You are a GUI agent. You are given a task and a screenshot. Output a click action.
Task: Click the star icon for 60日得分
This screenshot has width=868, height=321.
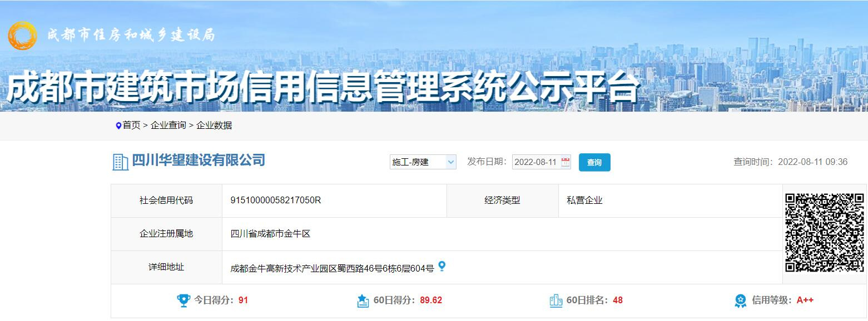(x=363, y=300)
